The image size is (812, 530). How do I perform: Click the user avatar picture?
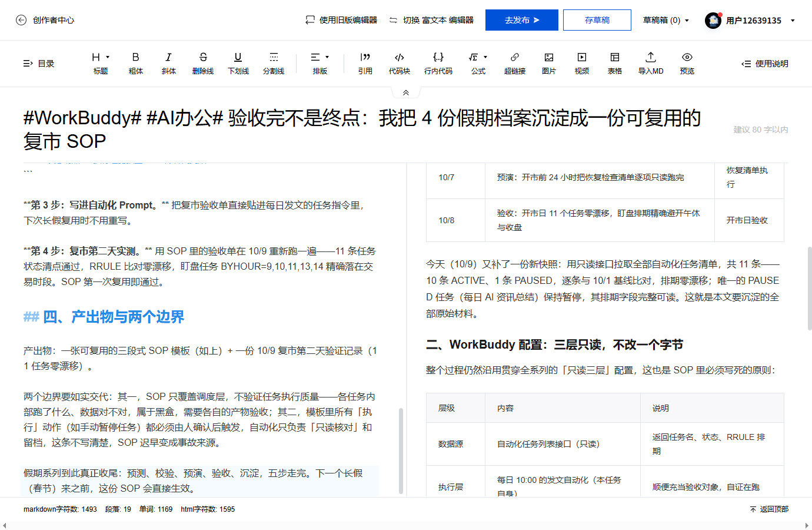713,20
